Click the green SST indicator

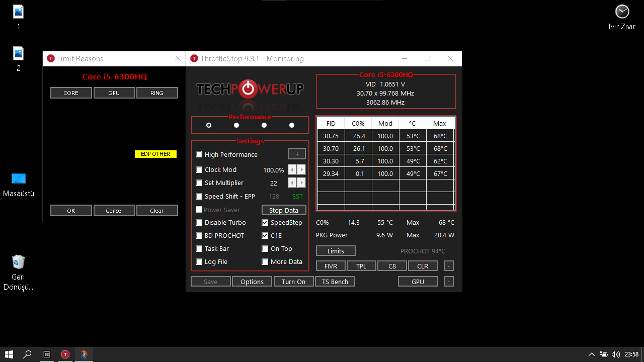coord(298,197)
